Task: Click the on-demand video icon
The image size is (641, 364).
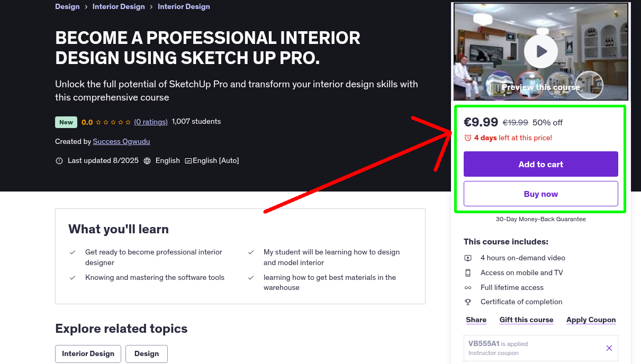Action: coord(468,258)
